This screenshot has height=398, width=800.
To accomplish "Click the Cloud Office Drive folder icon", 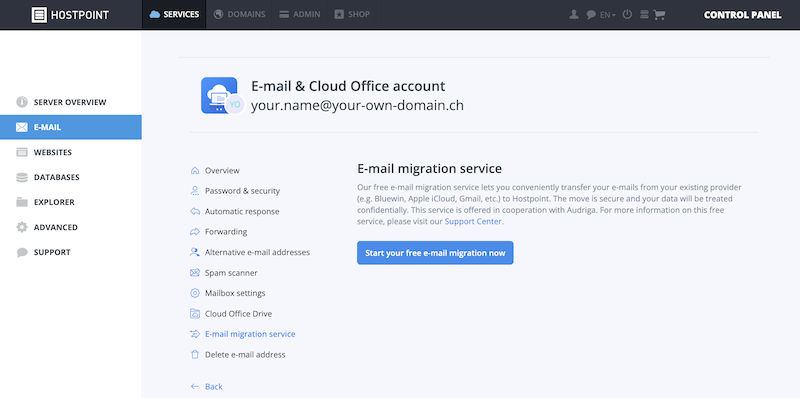I will click(194, 314).
